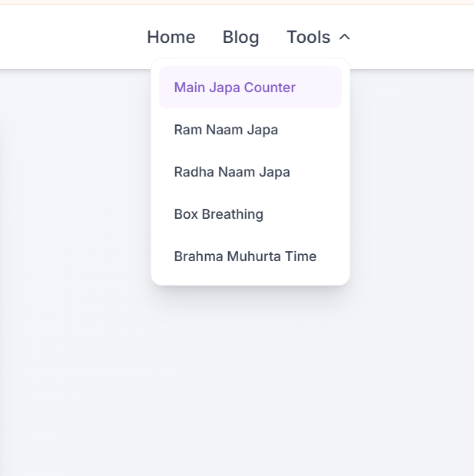Image resolution: width=474 pixels, height=476 pixels.
Task: Collapse the Tools dropdown menu
Action: click(x=318, y=37)
